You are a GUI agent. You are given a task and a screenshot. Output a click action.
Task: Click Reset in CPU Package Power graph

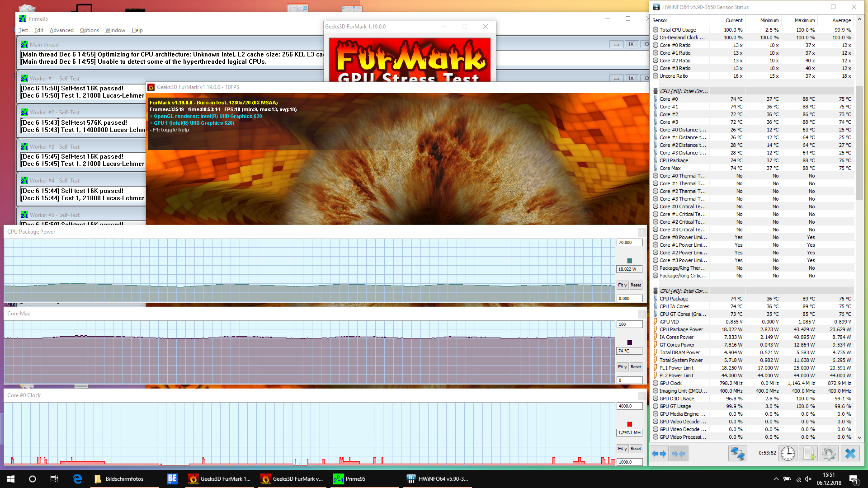coord(636,285)
